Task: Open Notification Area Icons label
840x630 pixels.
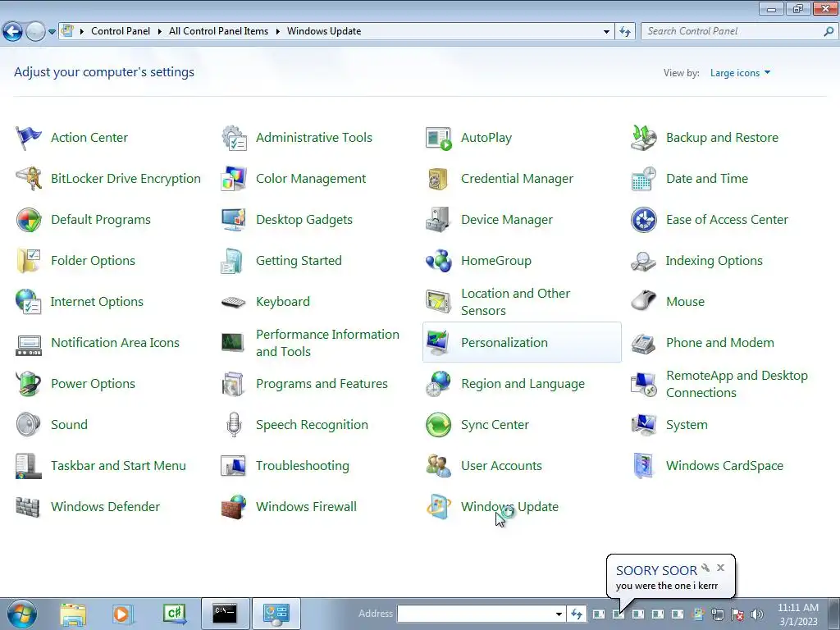Action: click(115, 343)
